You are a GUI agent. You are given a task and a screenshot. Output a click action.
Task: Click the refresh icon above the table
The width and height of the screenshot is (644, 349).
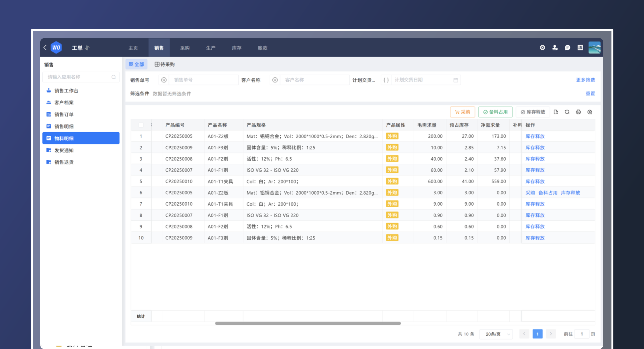point(567,112)
